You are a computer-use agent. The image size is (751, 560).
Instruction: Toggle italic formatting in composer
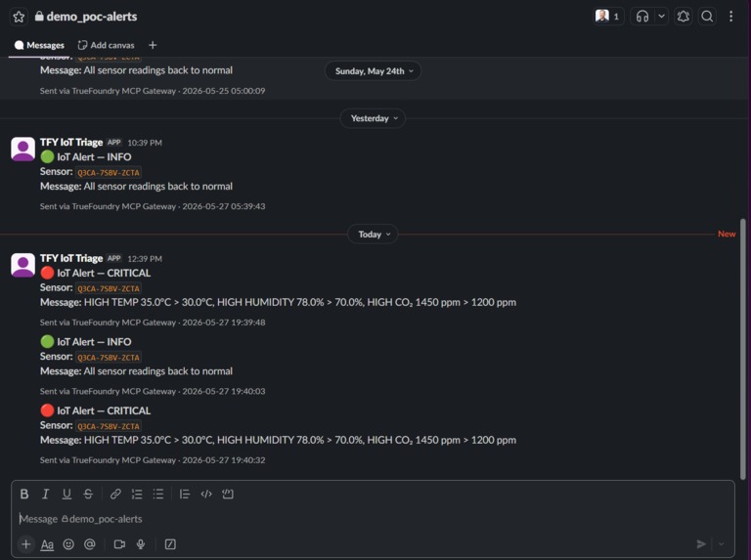[46, 494]
